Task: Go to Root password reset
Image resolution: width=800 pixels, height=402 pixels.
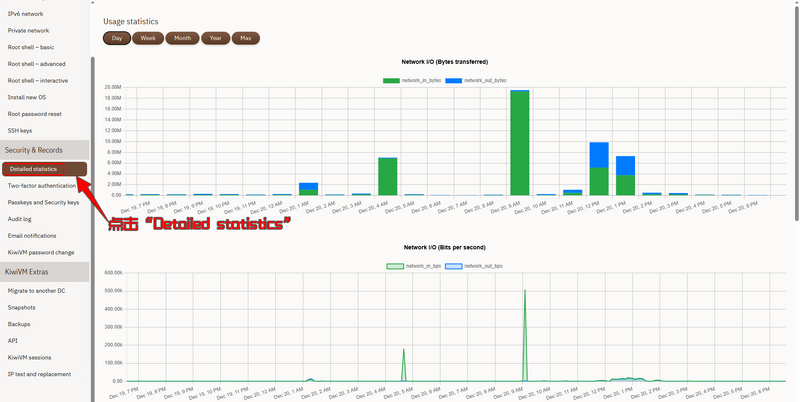Action: [x=35, y=113]
